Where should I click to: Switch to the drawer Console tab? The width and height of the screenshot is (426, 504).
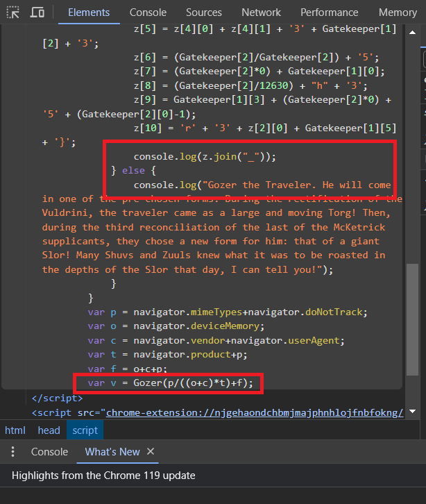tap(49, 452)
